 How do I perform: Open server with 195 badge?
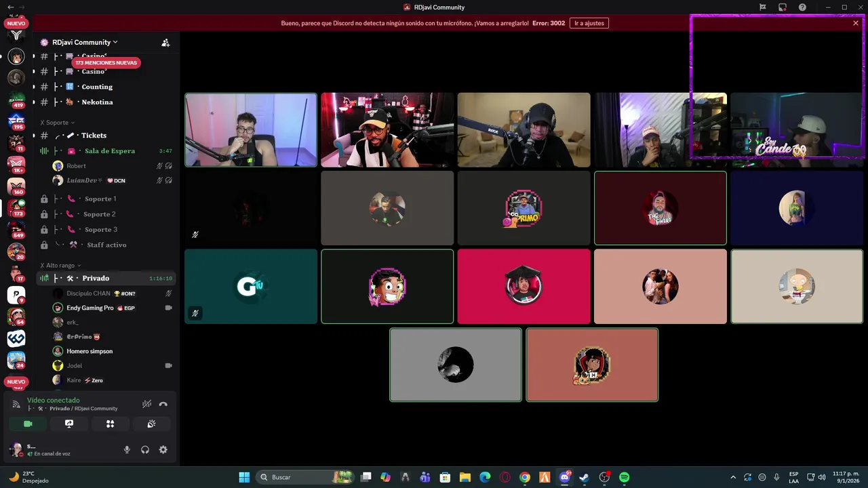pos(16,121)
